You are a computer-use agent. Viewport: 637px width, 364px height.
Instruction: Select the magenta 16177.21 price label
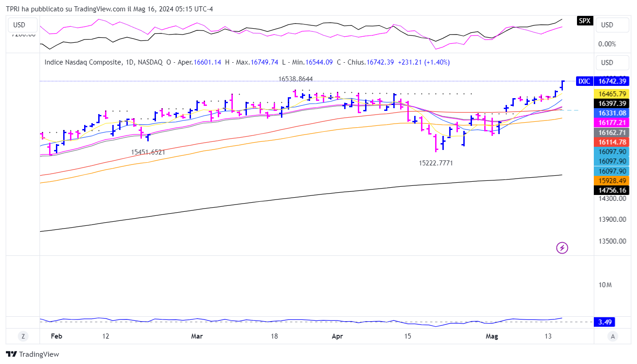coord(612,123)
